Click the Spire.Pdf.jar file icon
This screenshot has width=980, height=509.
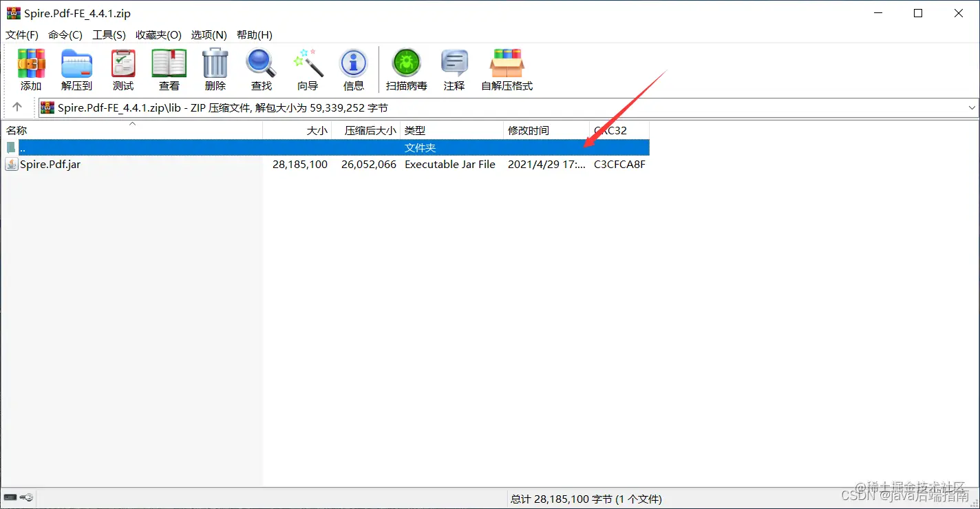click(x=12, y=165)
